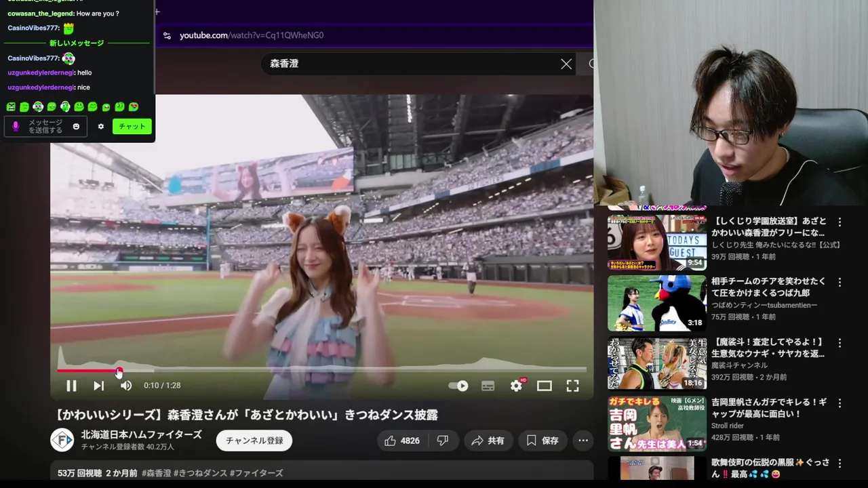The width and height of the screenshot is (868, 488).
Task: Enter fullscreen mode
Action: [x=572, y=386]
